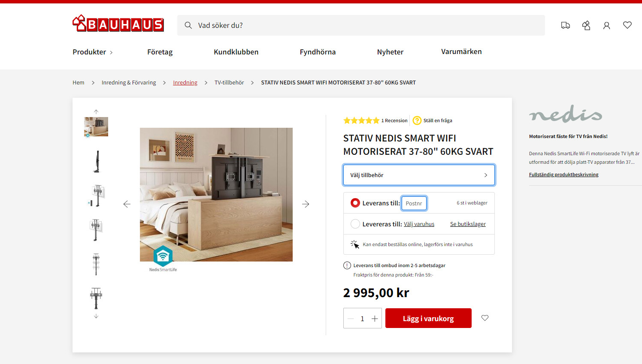Screen dimensions: 642x364
Task: Open the store locator icon
Action: point(586,25)
